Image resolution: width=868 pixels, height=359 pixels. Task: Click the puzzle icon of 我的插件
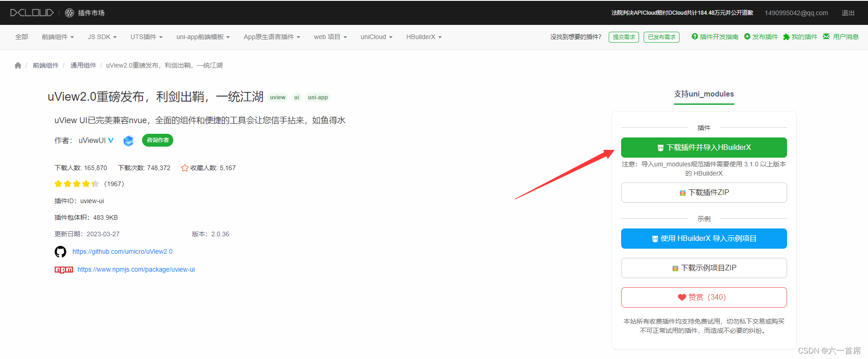point(786,37)
